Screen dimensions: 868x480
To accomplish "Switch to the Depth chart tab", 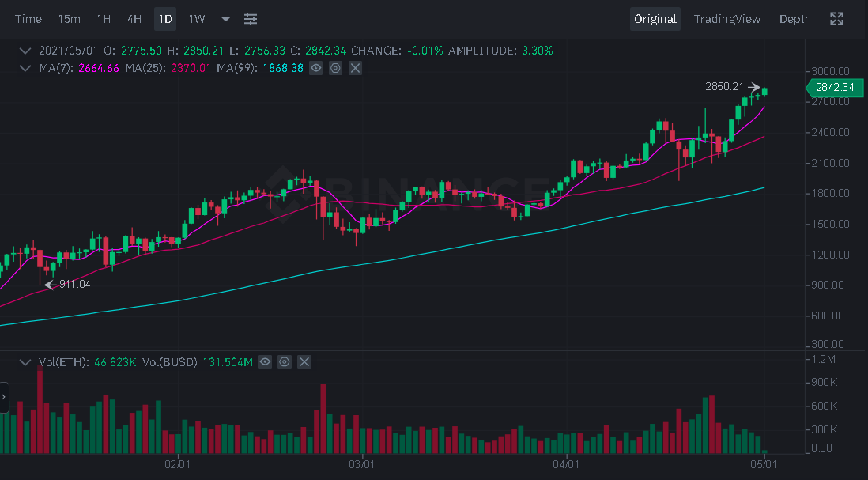I will 794,19.
